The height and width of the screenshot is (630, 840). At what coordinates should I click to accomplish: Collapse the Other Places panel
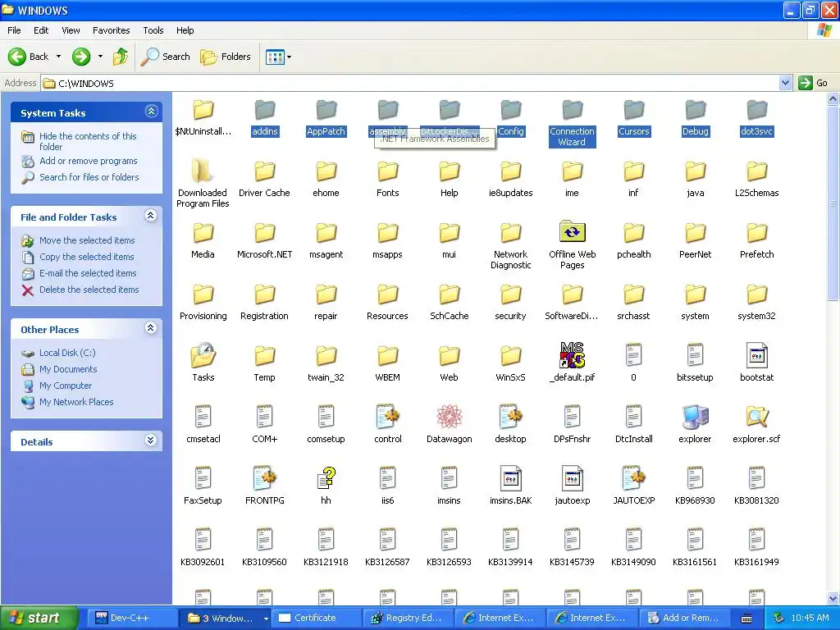(151, 328)
